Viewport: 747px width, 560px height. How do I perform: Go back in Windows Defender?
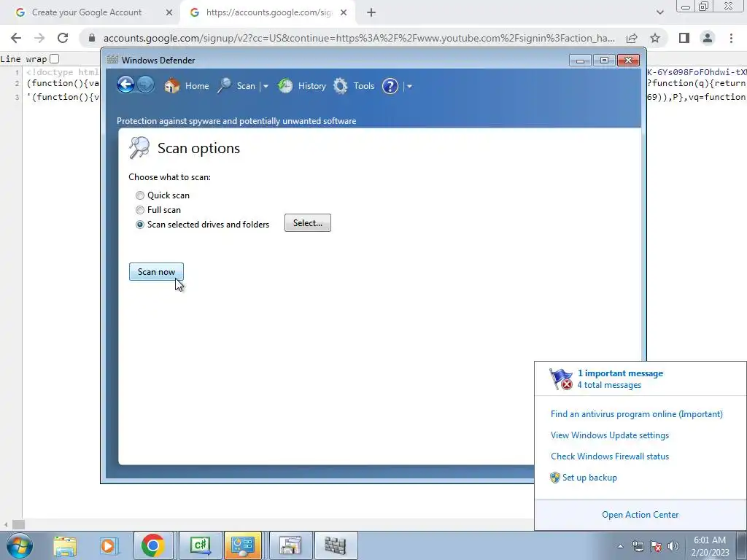coord(125,85)
